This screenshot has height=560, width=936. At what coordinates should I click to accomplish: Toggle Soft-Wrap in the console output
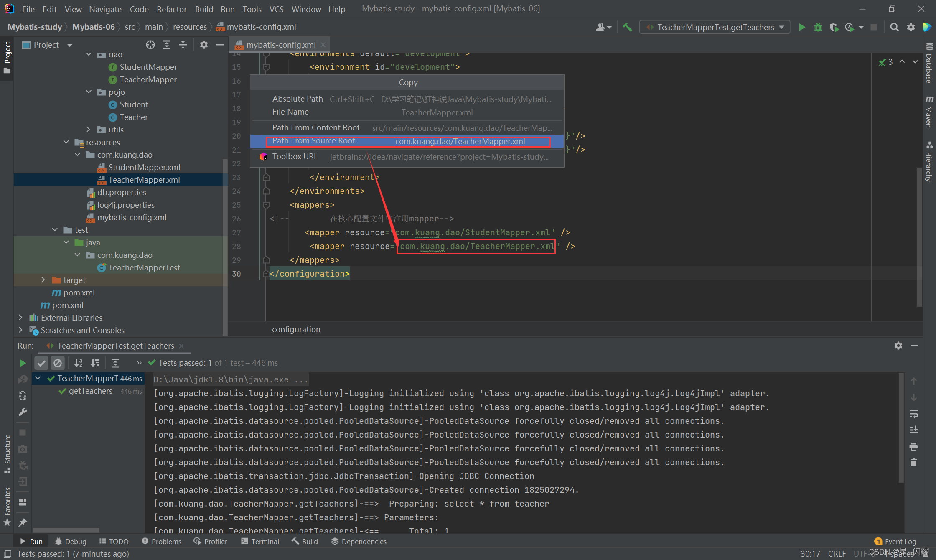pos(914,414)
